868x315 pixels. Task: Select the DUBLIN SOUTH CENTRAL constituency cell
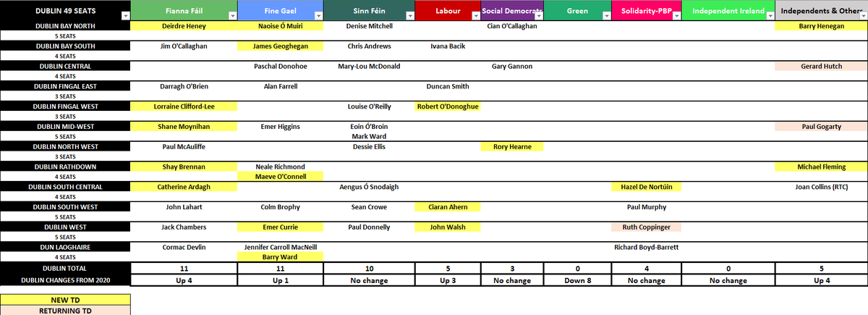pyautogui.click(x=65, y=187)
